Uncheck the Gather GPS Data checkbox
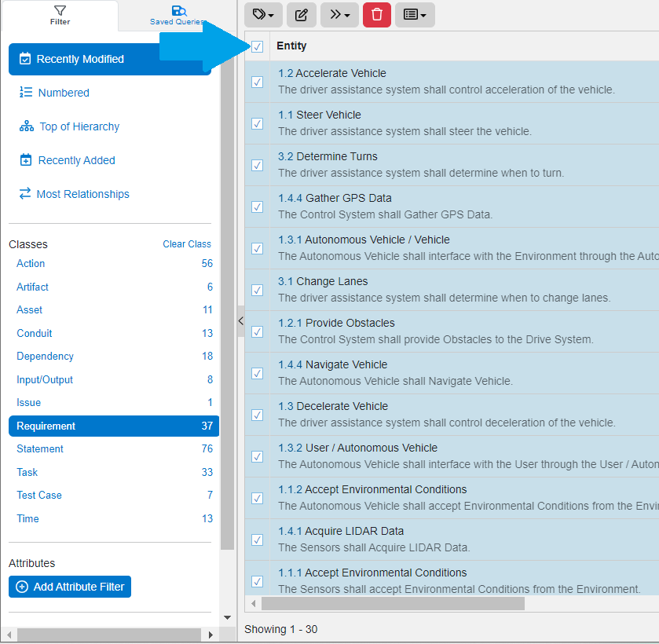 pyautogui.click(x=257, y=207)
